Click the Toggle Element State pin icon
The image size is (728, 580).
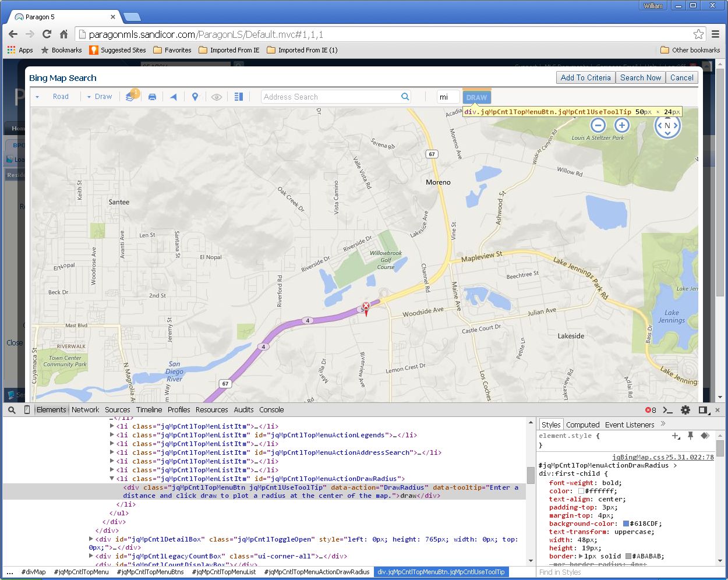pos(690,436)
